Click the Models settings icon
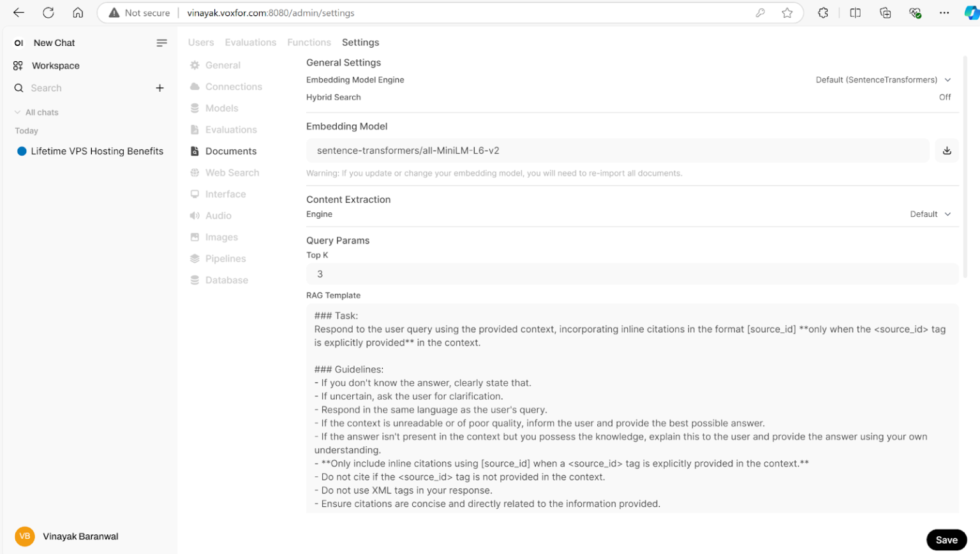Image resolution: width=980 pixels, height=554 pixels. coord(195,108)
